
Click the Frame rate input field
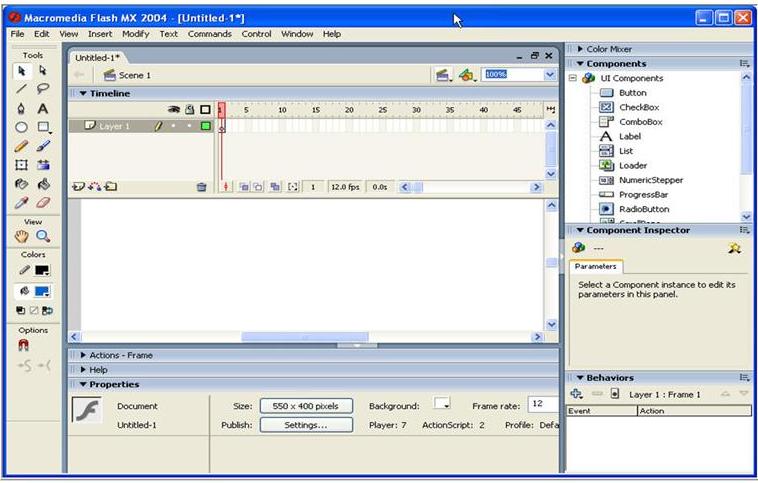(543, 404)
